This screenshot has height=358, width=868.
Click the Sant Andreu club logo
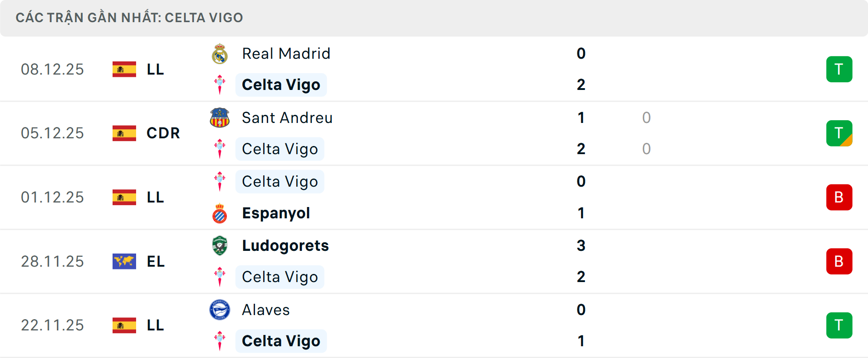click(x=220, y=118)
